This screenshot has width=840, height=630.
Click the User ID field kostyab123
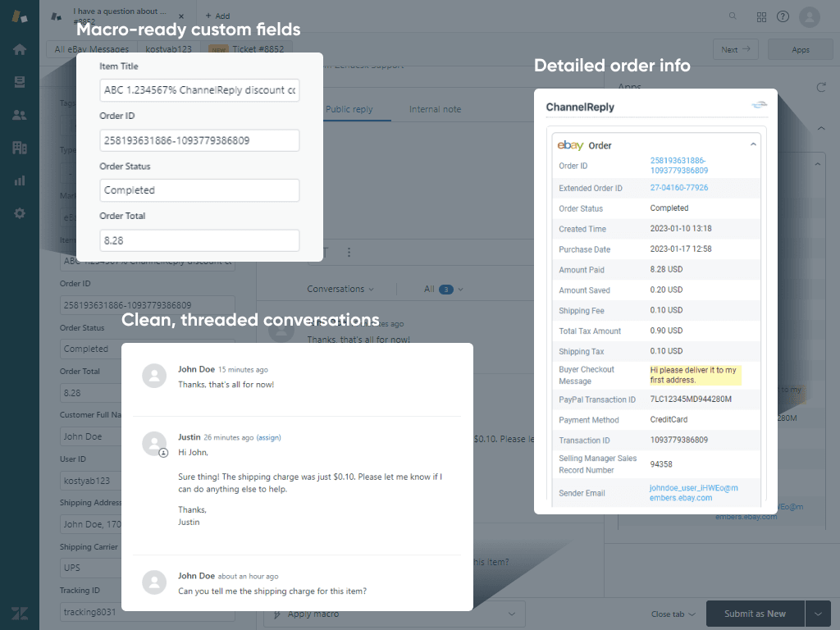pos(90,481)
